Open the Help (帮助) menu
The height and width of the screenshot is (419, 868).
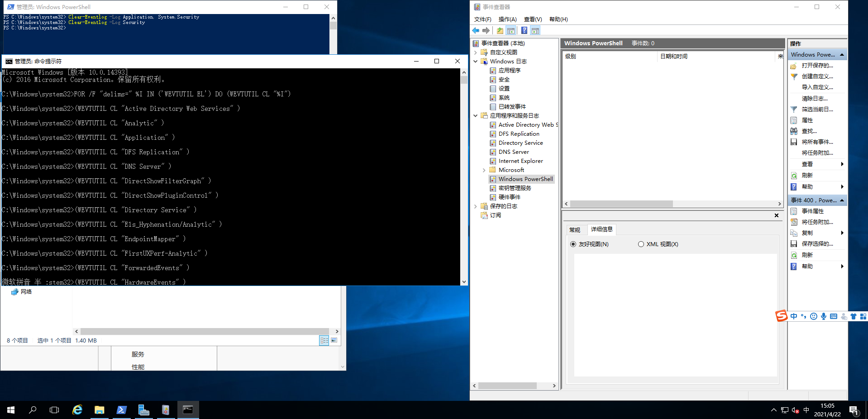pos(558,19)
